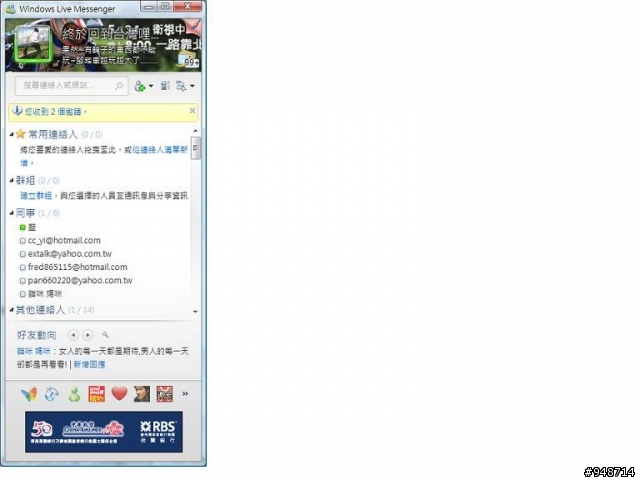
Task: Open the dropdown arrow beside show menu icon
Action: coord(192,86)
